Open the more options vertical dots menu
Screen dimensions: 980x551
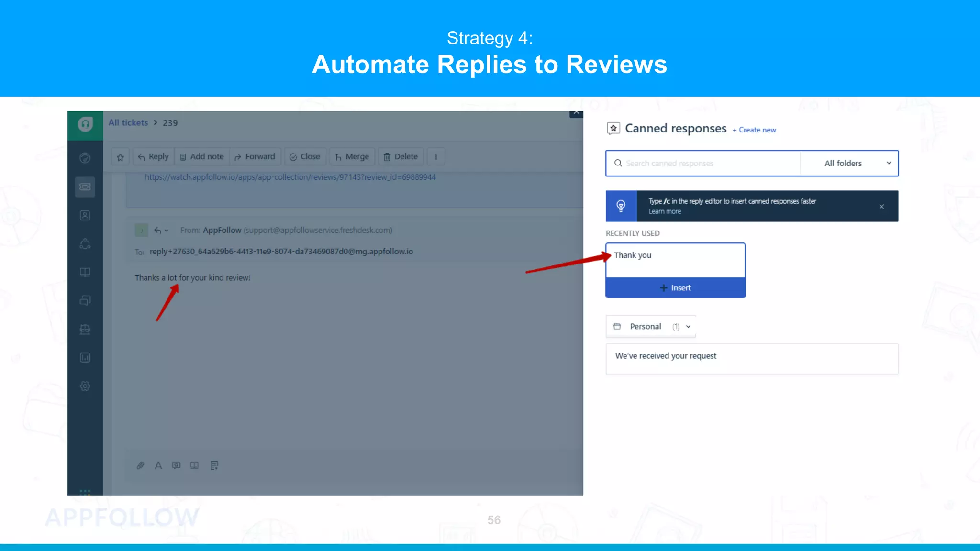click(x=436, y=157)
